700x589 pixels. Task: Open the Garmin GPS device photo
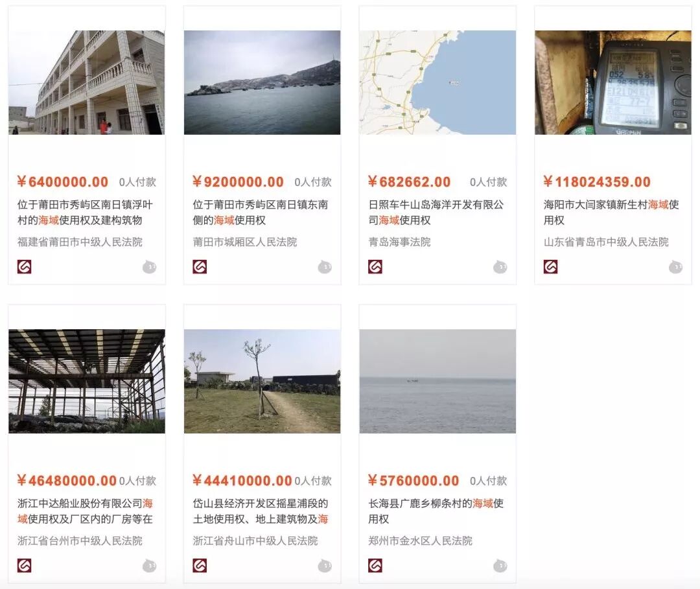coord(613,82)
